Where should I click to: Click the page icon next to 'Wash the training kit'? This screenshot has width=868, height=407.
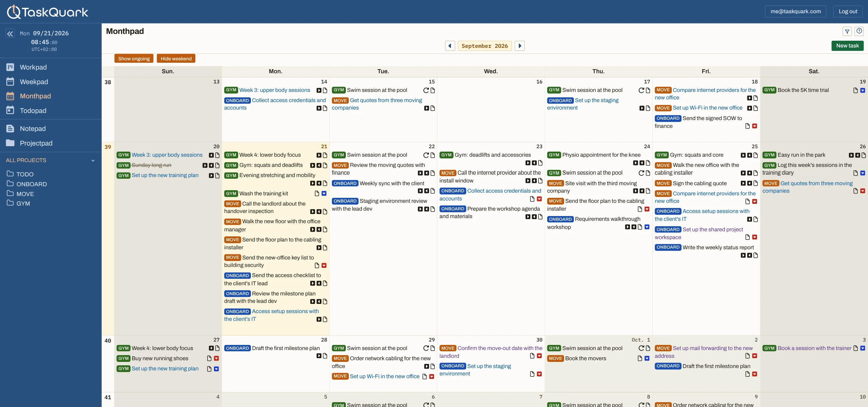317,193
